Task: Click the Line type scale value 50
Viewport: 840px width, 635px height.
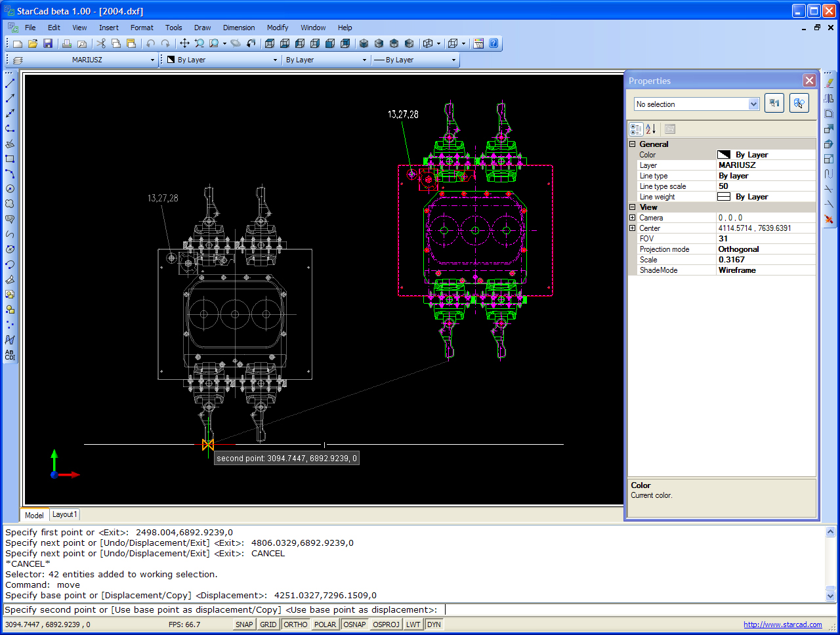Action: tap(766, 186)
